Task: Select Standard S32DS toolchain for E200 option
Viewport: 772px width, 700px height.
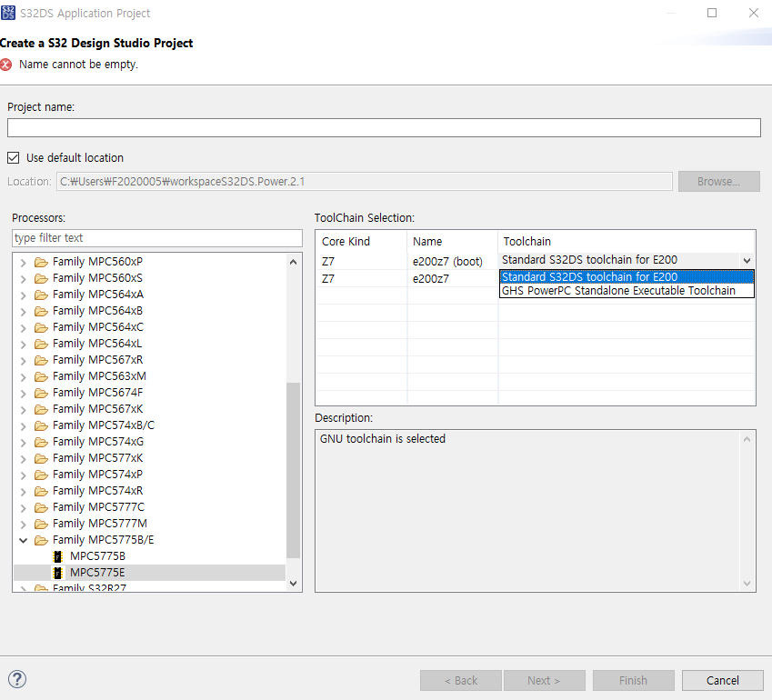Action: click(x=626, y=279)
